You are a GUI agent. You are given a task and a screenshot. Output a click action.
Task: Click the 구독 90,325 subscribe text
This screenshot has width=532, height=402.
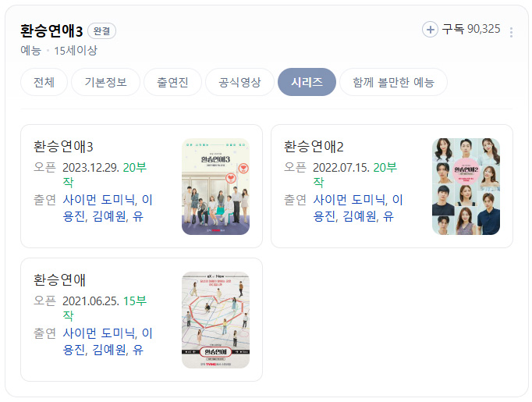471,29
